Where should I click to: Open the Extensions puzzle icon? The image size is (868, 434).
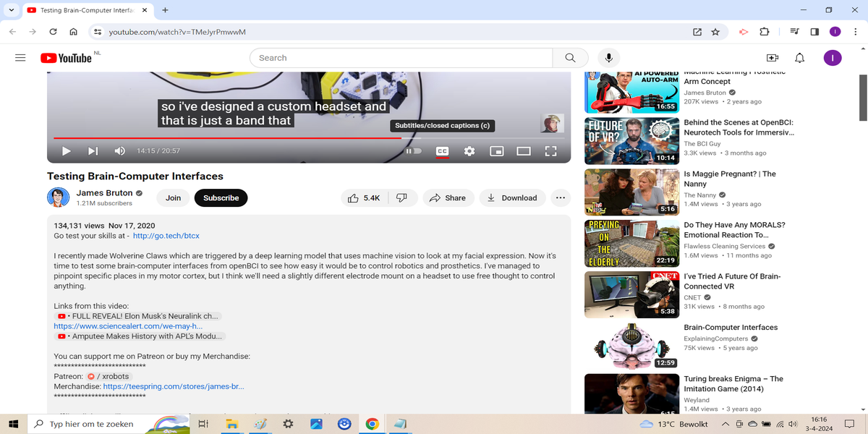pyautogui.click(x=765, y=32)
